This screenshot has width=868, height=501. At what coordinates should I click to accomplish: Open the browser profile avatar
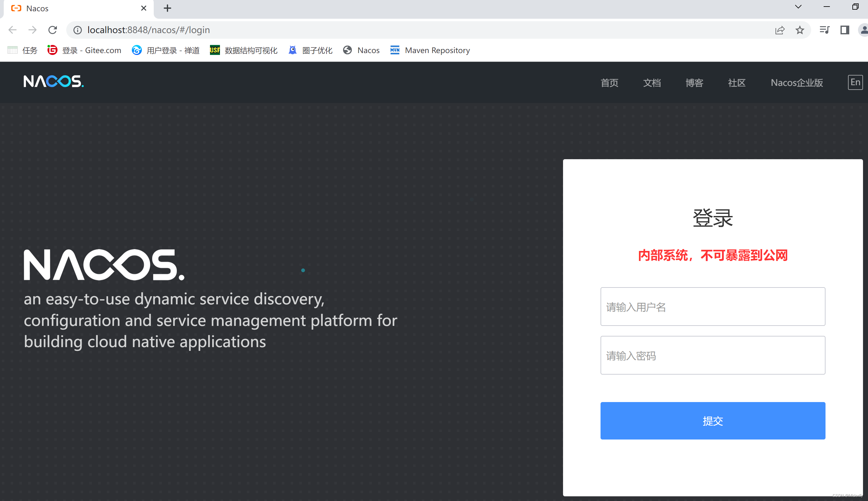click(x=864, y=30)
